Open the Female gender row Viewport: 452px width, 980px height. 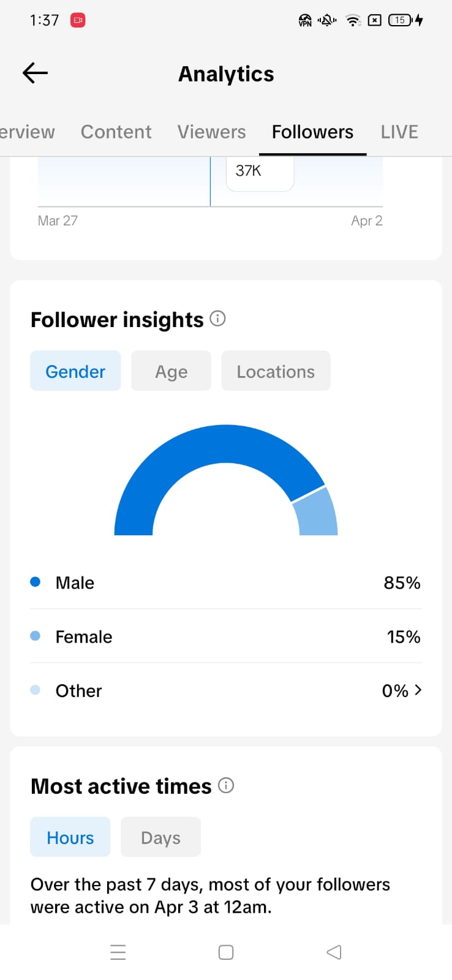point(225,637)
